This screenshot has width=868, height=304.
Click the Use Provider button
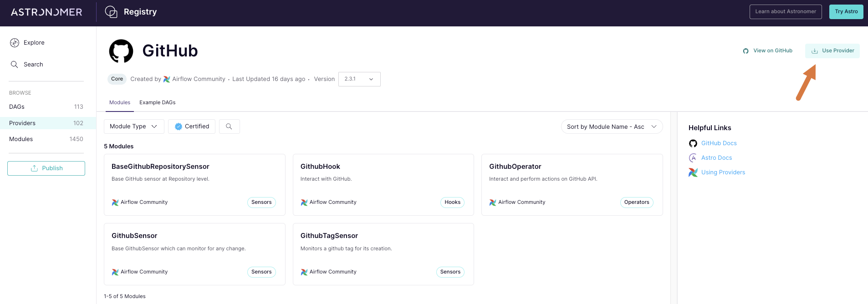coord(832,51)
